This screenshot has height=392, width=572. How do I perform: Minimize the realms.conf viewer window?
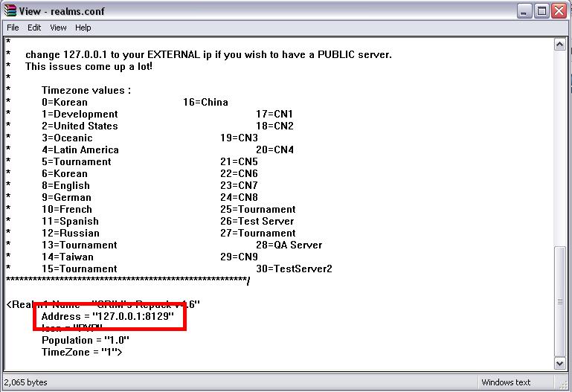[524, 10]
